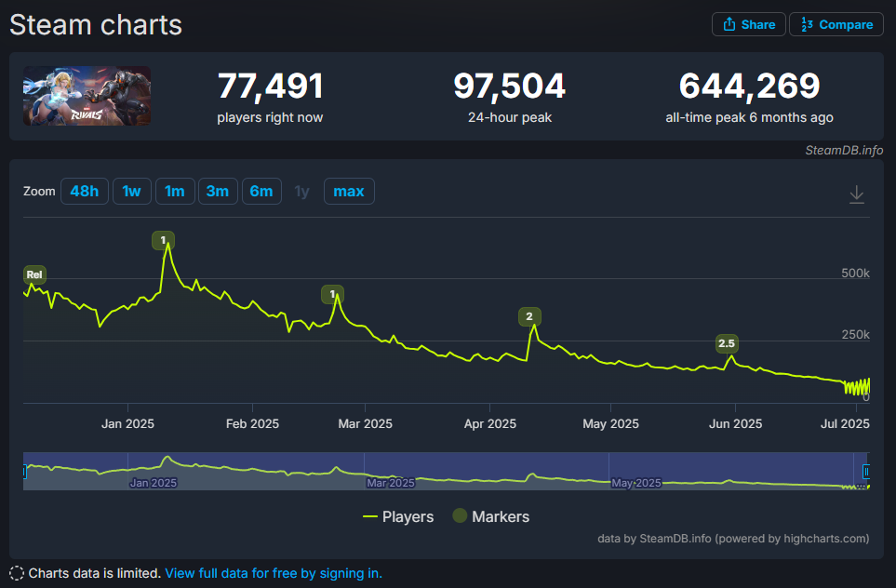Click the Apr 2025 axis label

tap(489, 424)
